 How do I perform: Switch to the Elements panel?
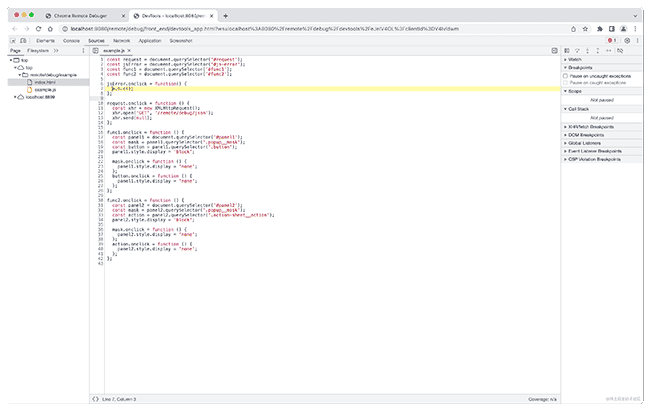tap(45, 41)
